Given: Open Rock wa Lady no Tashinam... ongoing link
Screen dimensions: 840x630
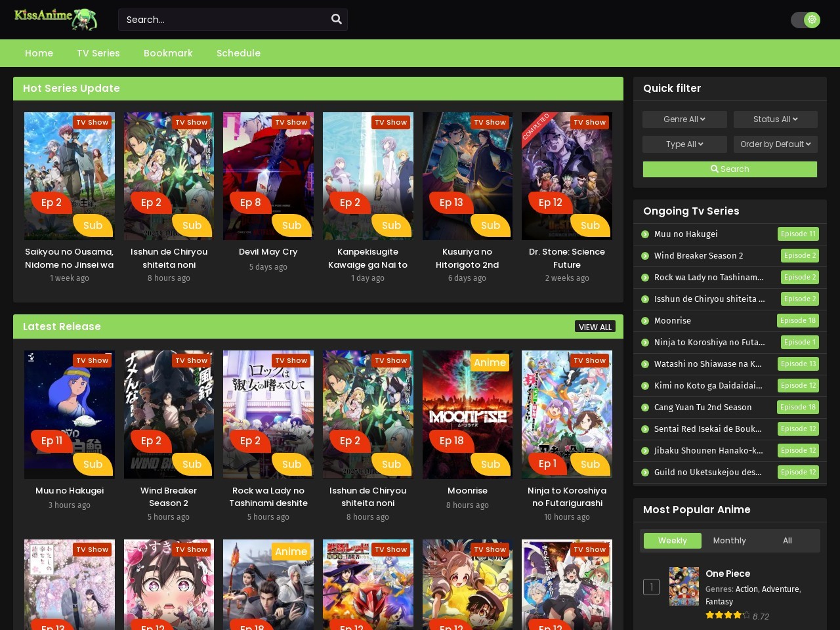Looking at the screenshot, I should point(709,277).
